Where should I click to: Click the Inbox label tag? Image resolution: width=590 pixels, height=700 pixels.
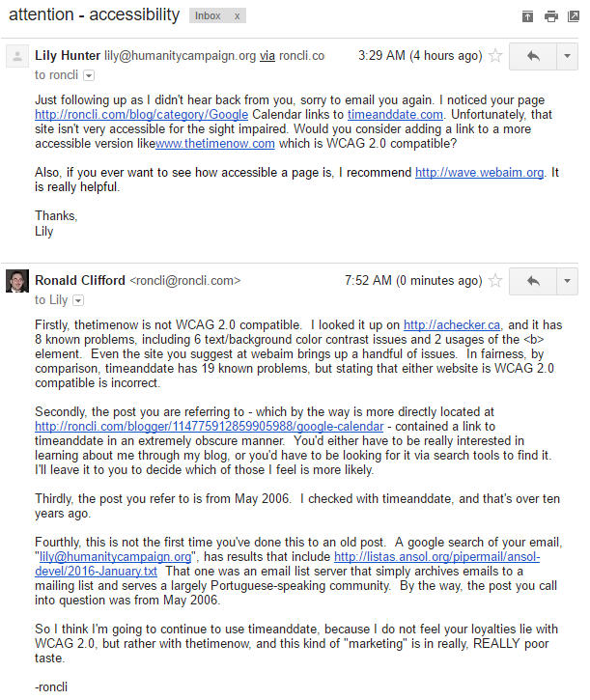tap(208, 16)
